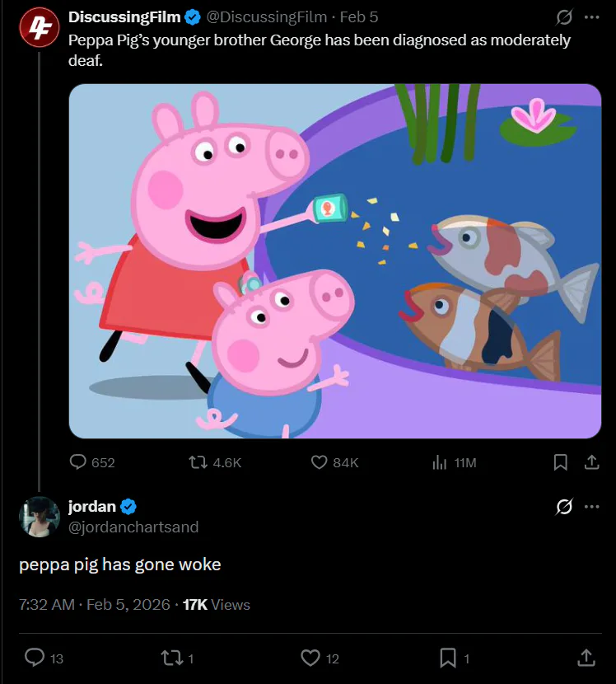Expand the more options menu on jordan's reply
This screenshot has height=684, width=616.
(591, 507)
